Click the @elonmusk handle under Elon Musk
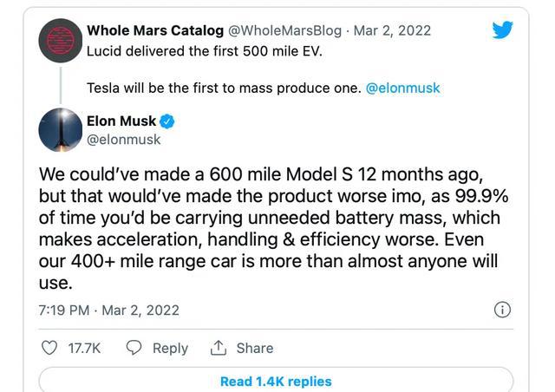The width and height of the screenshot is (555, 392). coord(123,140)
